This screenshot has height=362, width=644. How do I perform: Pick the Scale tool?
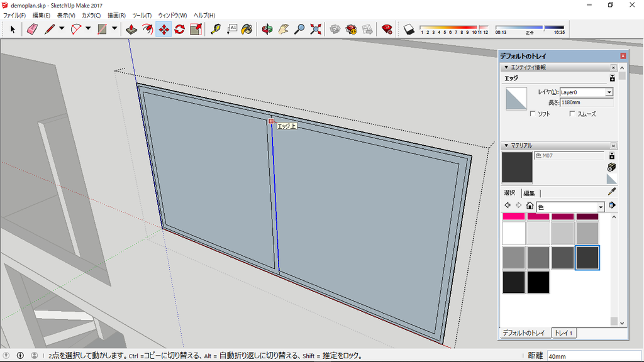coord(196,29)
